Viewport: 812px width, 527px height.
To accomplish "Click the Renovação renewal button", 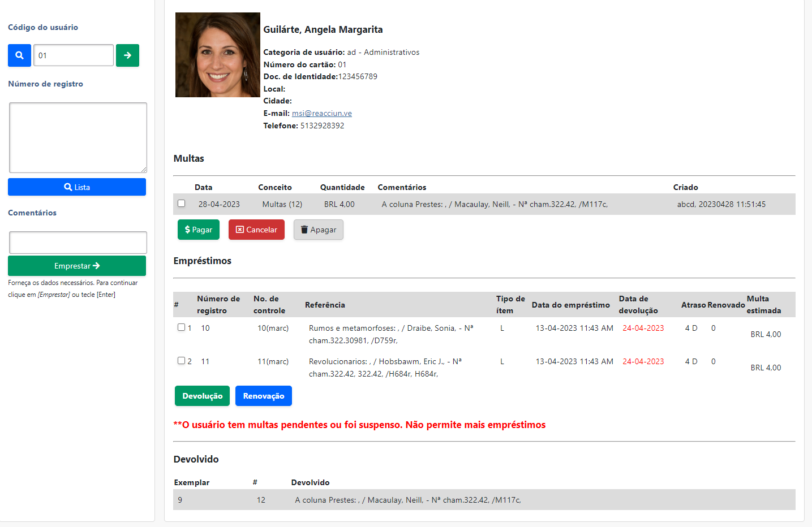I will click(263, 396).
